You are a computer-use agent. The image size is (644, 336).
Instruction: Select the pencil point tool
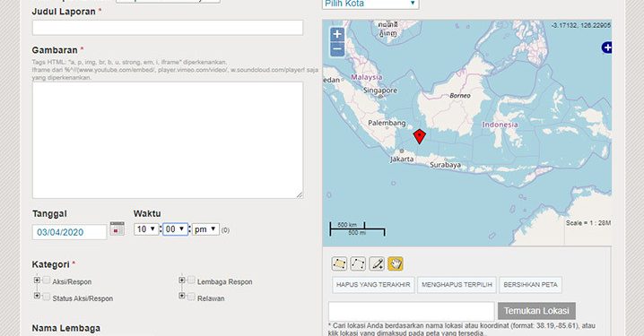click(x=377, y=263)
